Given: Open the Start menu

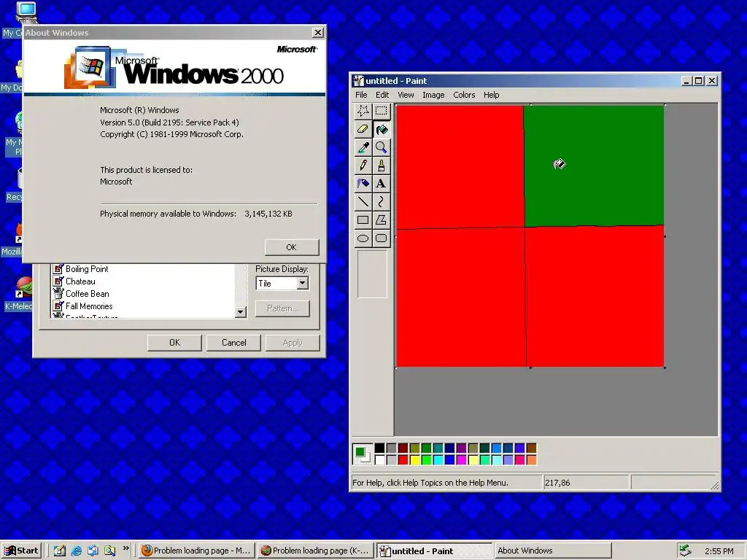Looking at the screenshot, I should pos(21,551).
